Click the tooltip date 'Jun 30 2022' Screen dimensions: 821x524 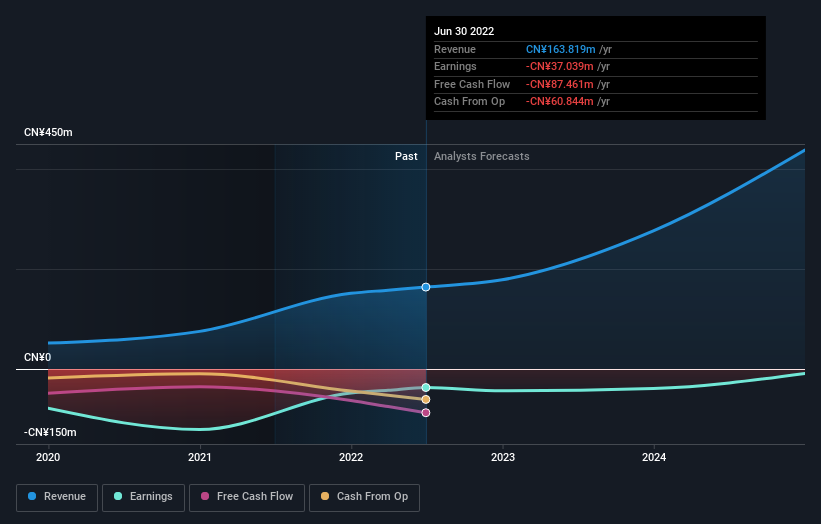tap(464, 31)
